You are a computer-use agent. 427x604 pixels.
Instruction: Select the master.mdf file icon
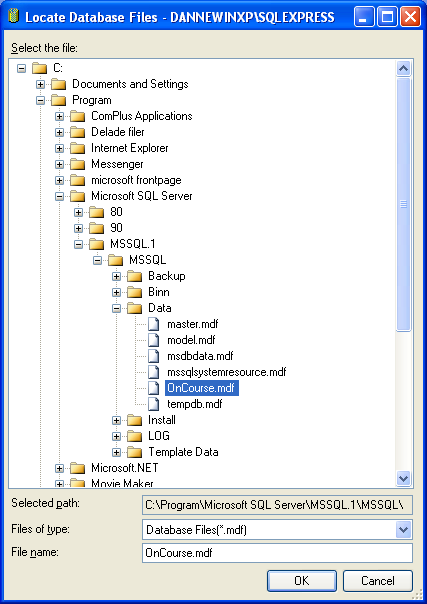[154, 324]
